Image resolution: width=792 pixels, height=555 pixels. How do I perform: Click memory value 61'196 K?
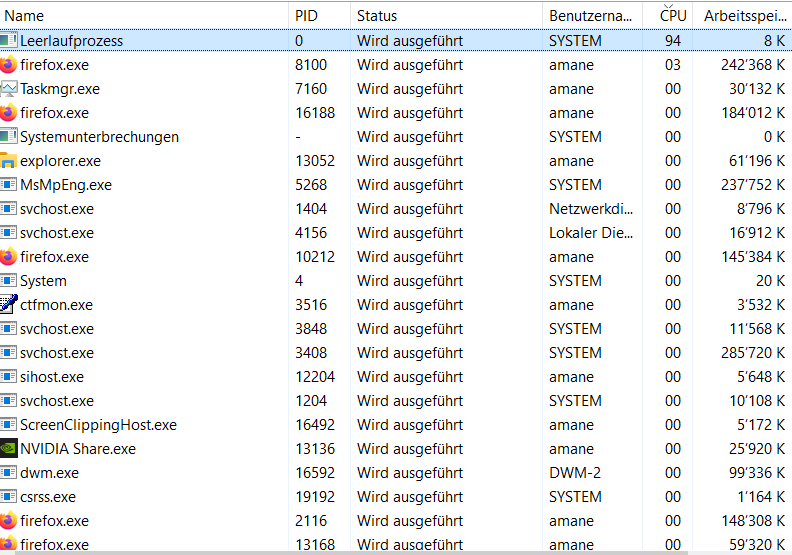pos(757,161)
